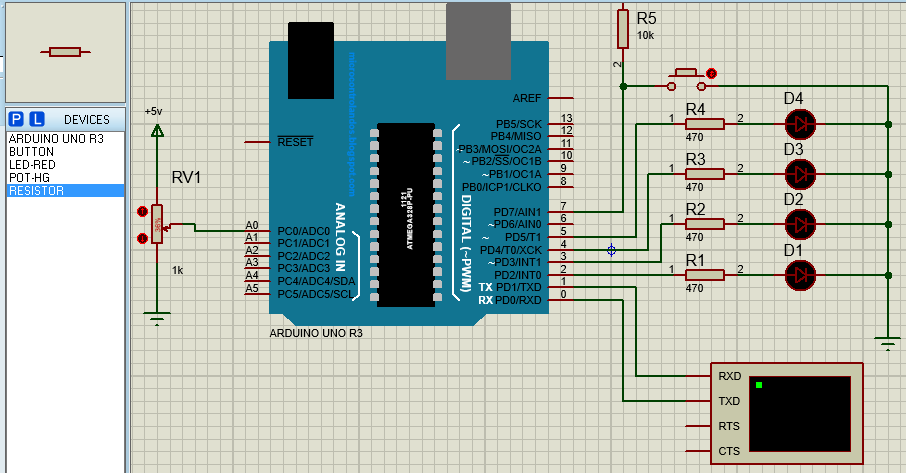Click the P pick devices button

pyautogui.click(x=16, y=119)
